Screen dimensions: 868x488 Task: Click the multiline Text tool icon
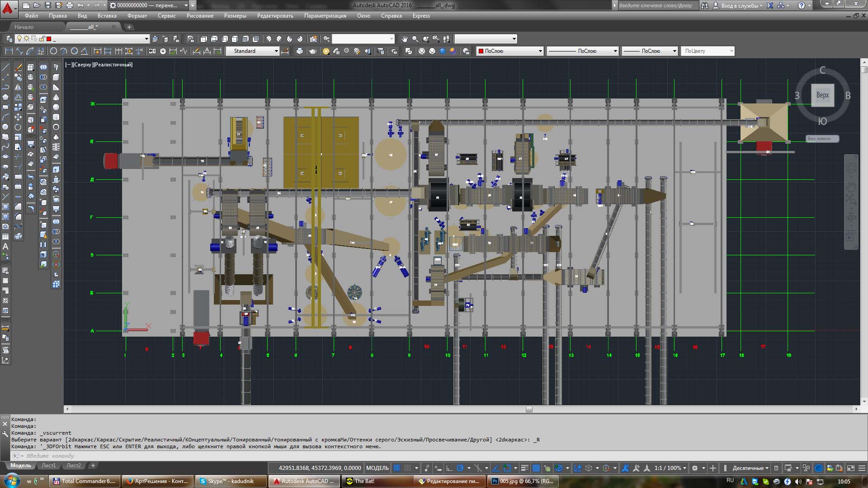(5, 247)
